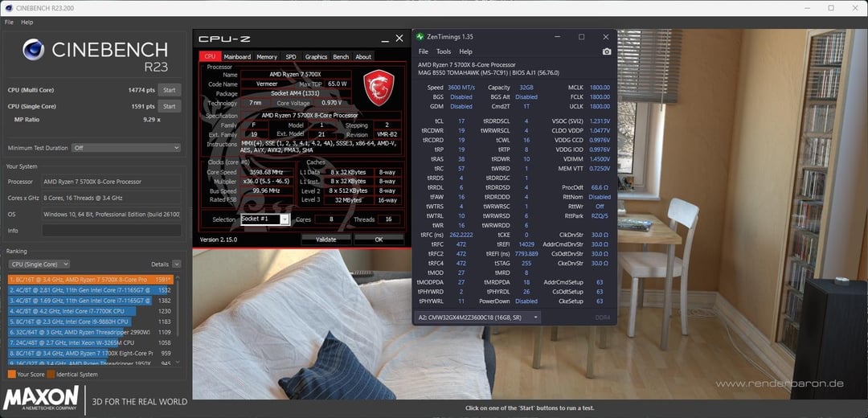Switch to CPU-Z Bench tab
The height and width of the screenshot is (418, 868).
point(341,56)
